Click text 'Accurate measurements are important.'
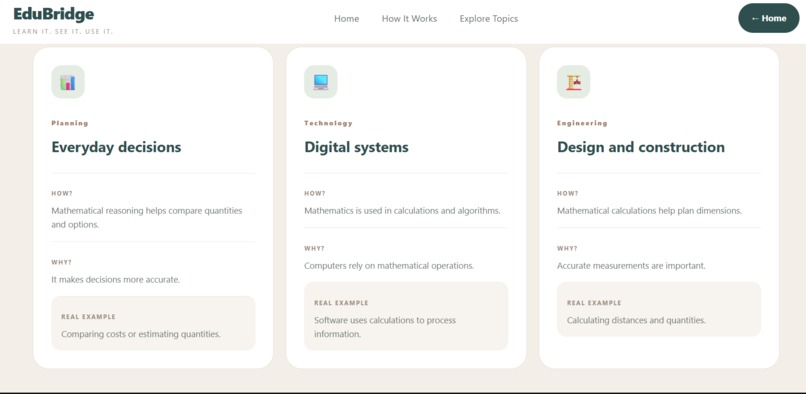The image size is (806, 394). (x=631, y=266)
